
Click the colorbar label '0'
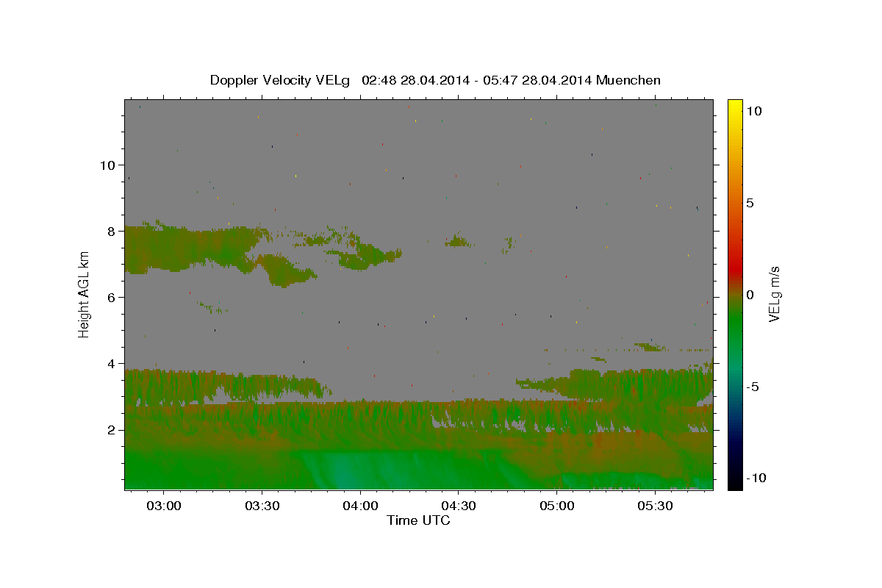tap(750, 295)
